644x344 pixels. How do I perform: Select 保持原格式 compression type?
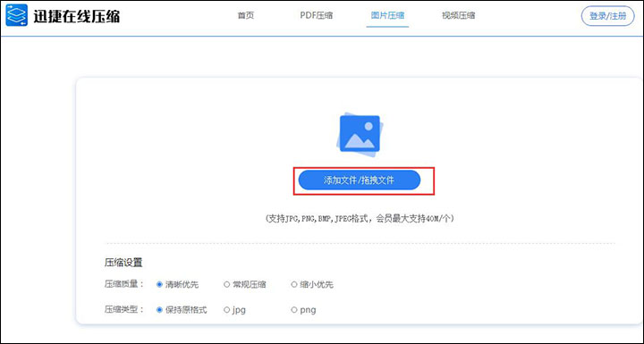pos(182,310)
